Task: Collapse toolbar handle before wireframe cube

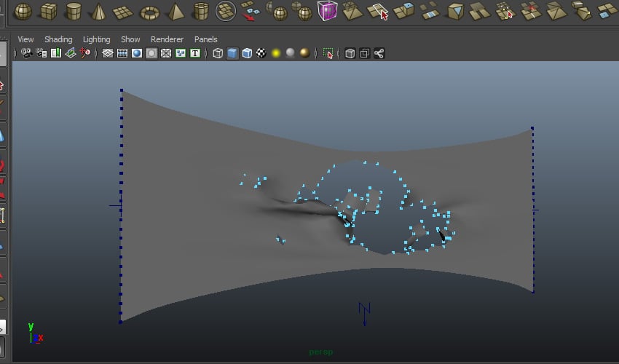Action: pyautogui.click(x=207, y=53)
